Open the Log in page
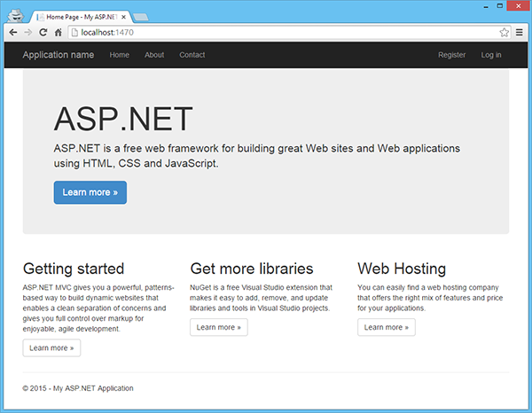 point(491,55)
